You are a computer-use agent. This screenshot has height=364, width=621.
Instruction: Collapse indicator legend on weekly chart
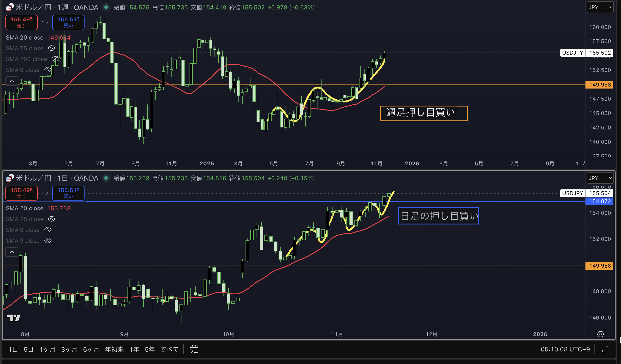12,81
